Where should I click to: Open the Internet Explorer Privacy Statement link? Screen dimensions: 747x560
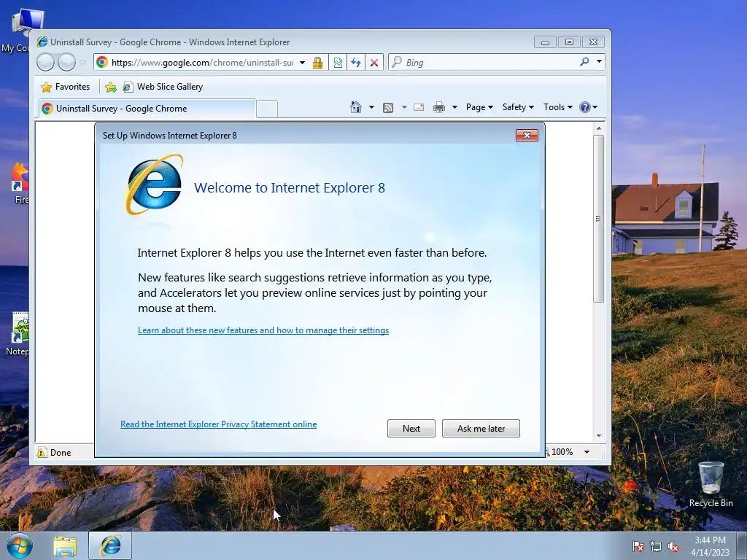[x=218, y=424]
